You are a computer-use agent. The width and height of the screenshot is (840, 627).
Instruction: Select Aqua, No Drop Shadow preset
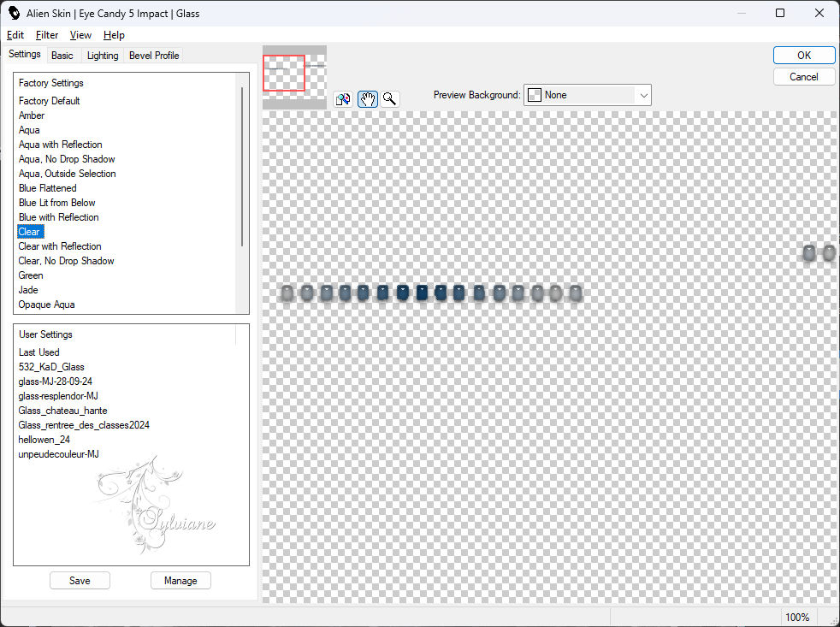[67, 158]
